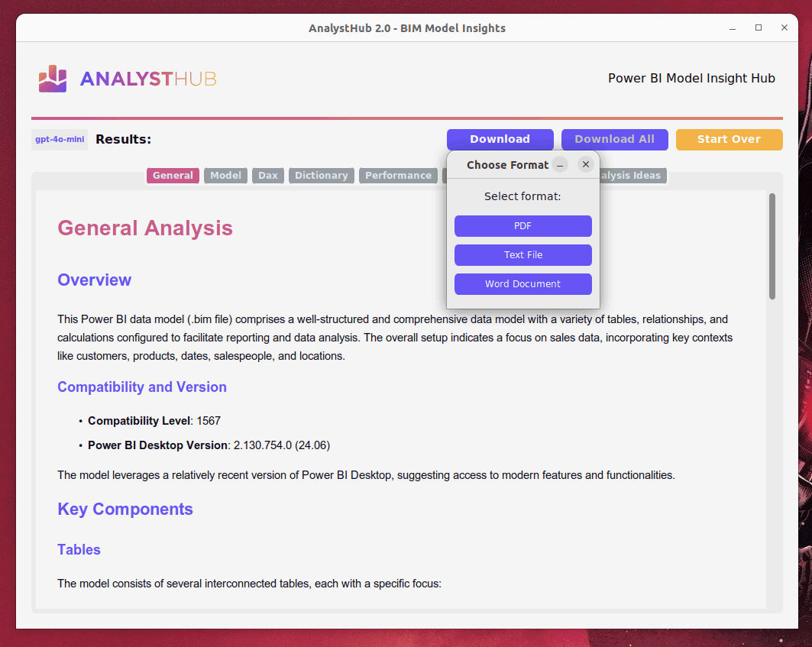
Task: Click the Download All button
Action: [x=615, y=139]
